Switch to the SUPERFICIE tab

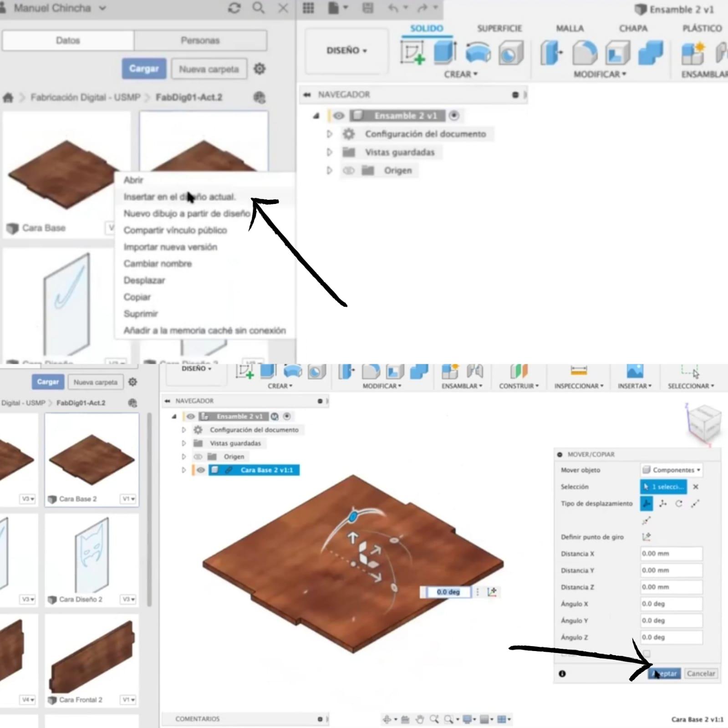[x=499, y=28]
